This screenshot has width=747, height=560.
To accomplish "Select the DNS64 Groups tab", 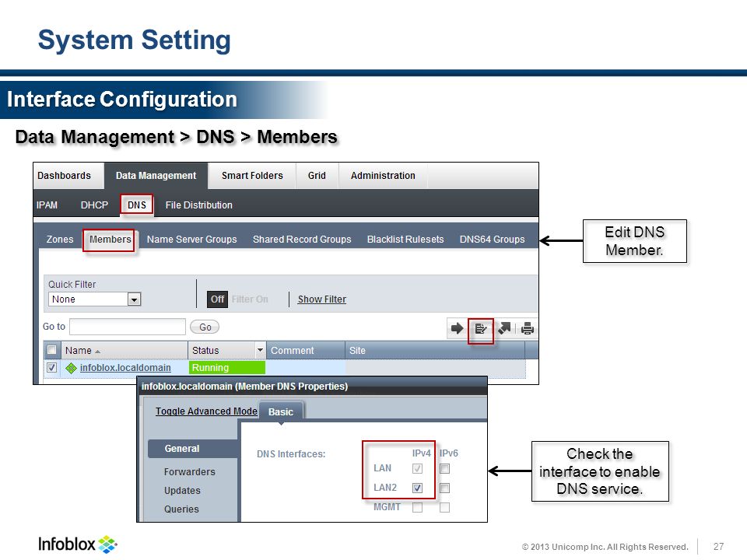I will 492,240.
